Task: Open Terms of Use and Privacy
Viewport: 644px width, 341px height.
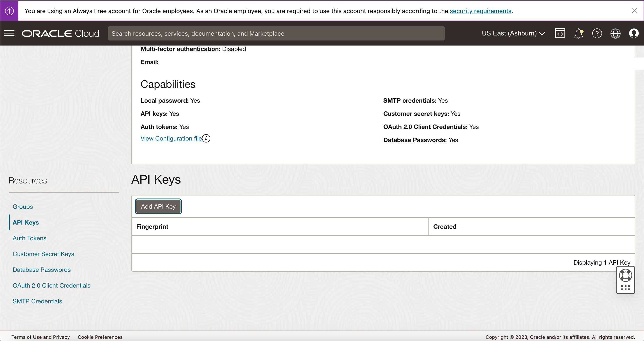Action: 41,337
